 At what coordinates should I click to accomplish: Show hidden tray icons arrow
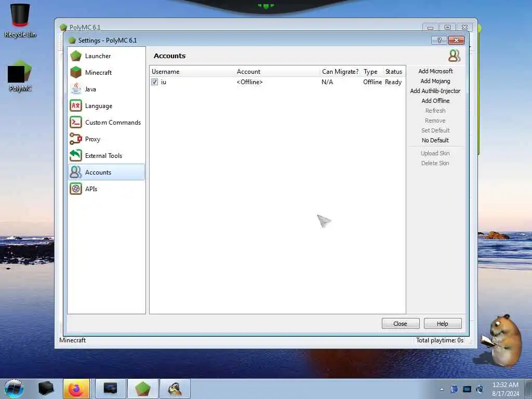click(x=442, y=389)
